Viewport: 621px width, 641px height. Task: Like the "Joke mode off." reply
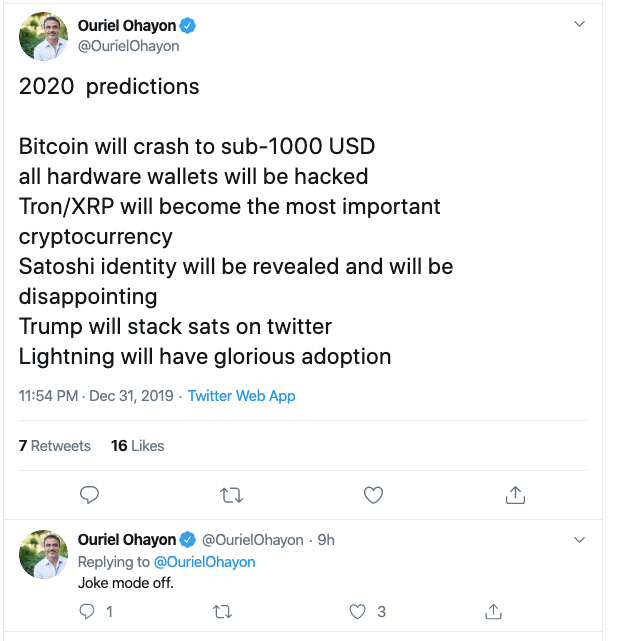click(357, 611)
